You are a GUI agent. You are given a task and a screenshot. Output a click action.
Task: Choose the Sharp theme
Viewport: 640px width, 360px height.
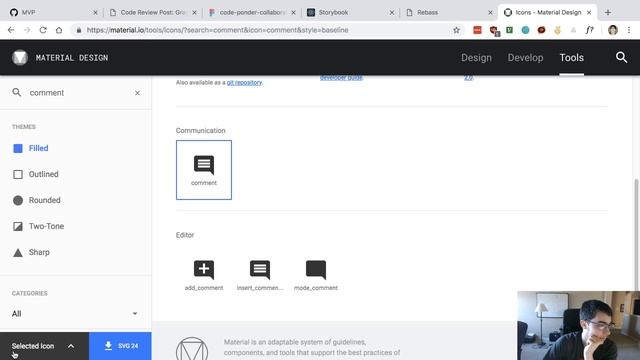pos(31,252)
